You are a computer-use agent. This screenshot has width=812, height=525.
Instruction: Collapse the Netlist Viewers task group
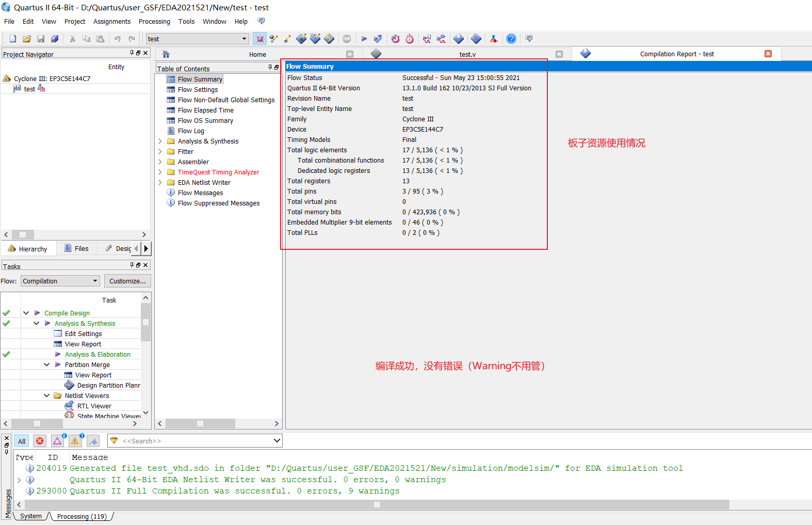tap(46, 395)
